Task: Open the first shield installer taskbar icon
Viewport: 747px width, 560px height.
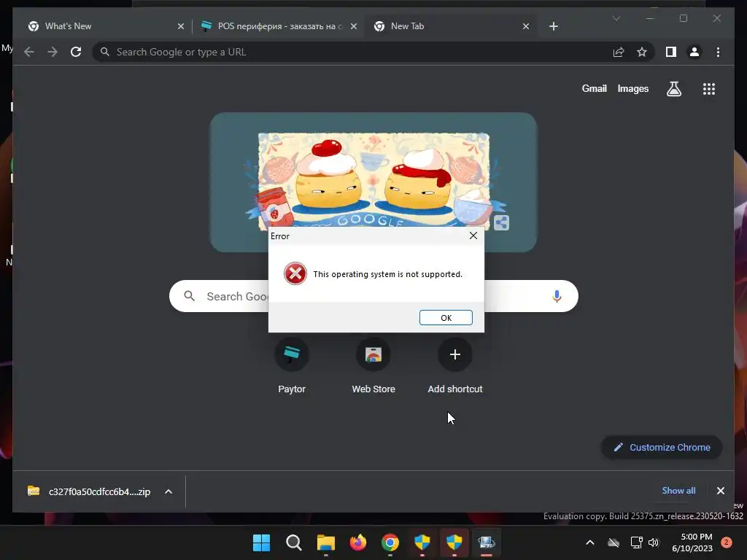Action: (x=422, y=542)
